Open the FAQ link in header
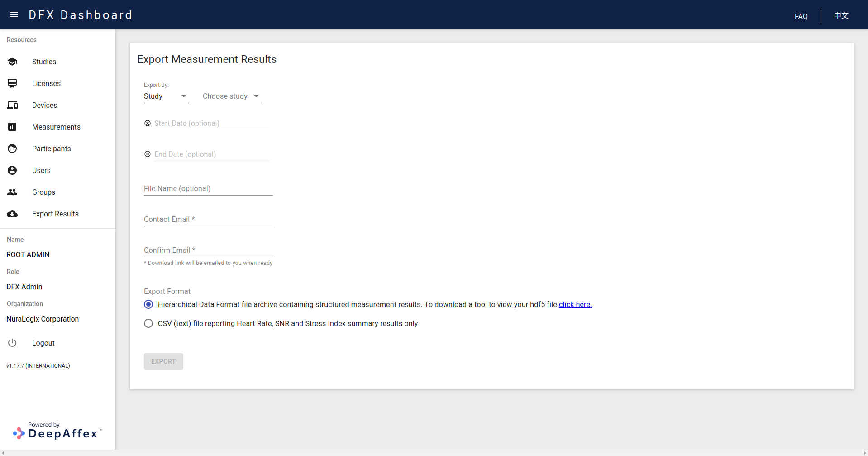 (x=801, y=16)
